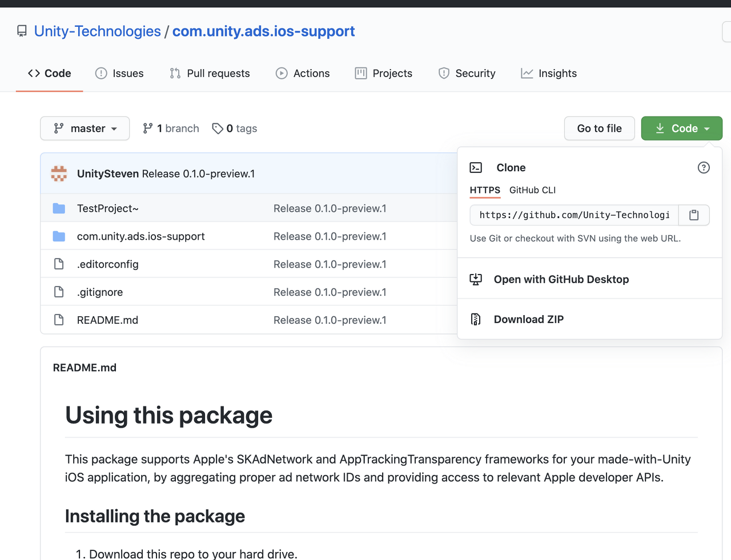Click the tag icon beside 0 tags
The height and width of the screenshot is (560, 731).
[218, 128]
